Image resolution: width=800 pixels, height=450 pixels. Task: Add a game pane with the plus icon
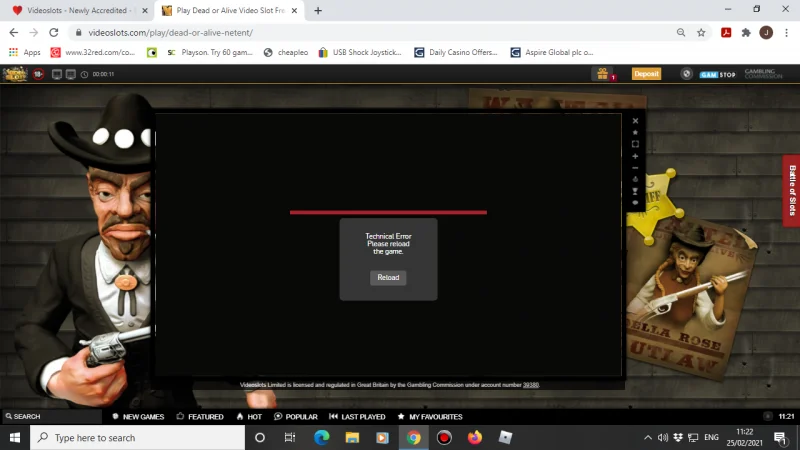pyautogui.click(x=635, y=156)
